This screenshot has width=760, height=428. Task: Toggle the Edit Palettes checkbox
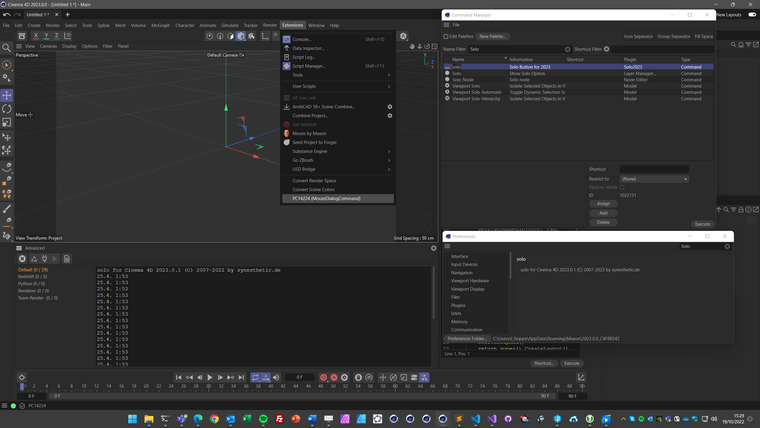(x=446, y=36)
